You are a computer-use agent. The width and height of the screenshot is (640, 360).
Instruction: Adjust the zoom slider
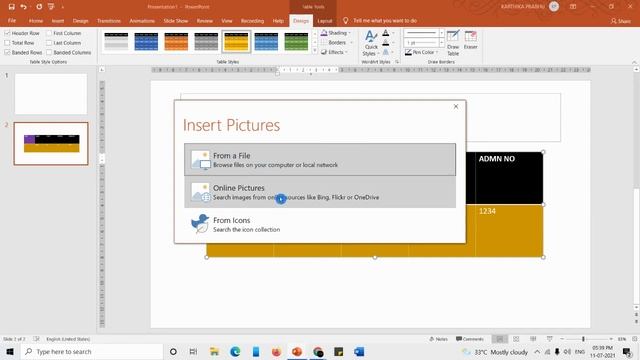[583, 339]
